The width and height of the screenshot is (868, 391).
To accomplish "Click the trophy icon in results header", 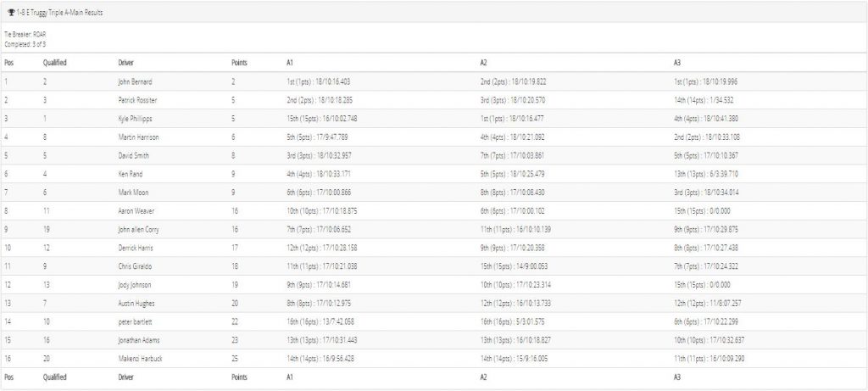I will pyautogui.click(x=11, y=12).
